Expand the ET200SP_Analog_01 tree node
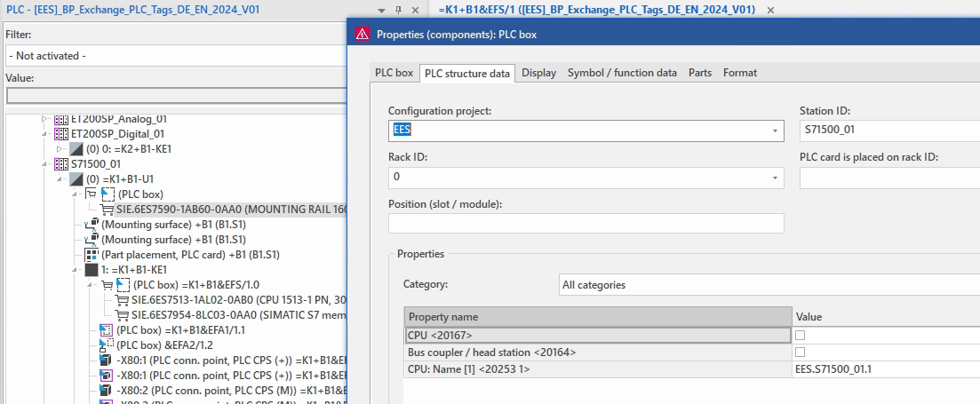The height and width of the screenshot is (404, 980). pyautogui.click(x=44, y=119)
